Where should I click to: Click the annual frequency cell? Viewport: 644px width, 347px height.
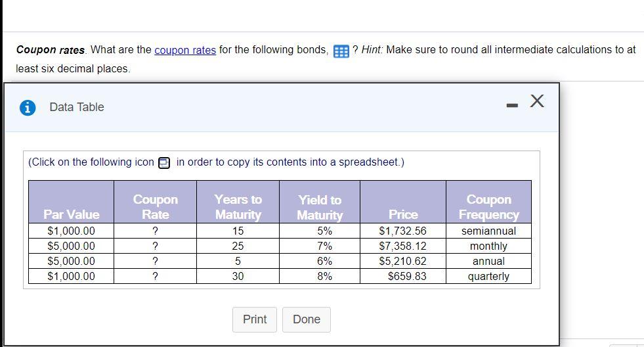tap(489, 261)
